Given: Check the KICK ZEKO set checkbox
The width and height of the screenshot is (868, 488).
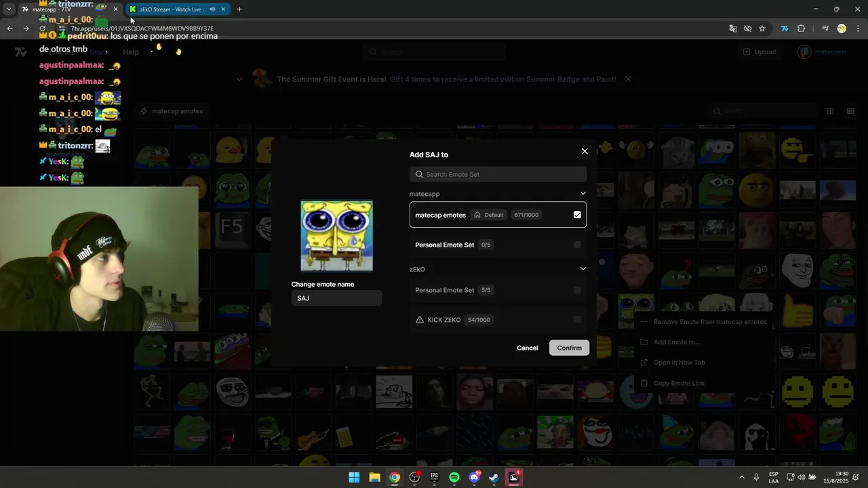Looking at the screenshot, I should pyautogui.click(x=577, y=319).
